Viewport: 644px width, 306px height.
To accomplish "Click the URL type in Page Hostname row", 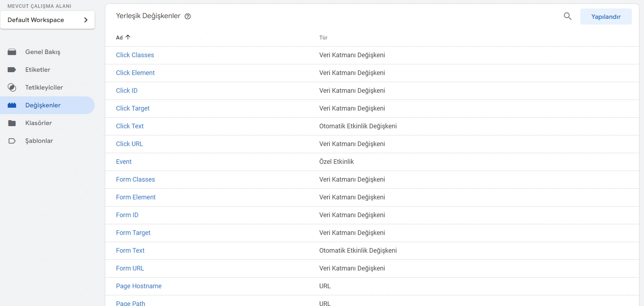I will 325,286.
